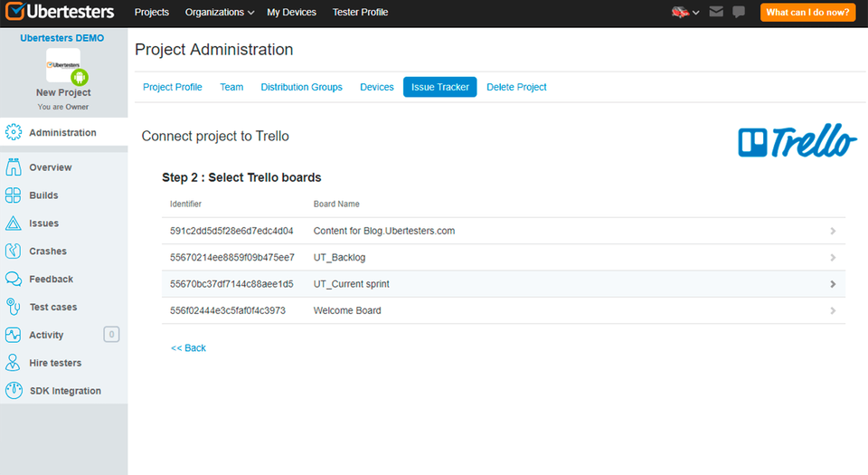Viewport: 868px width, 475px height.
Task: Open the Feedback speech bubble icon
Action: tap(14, 280)
